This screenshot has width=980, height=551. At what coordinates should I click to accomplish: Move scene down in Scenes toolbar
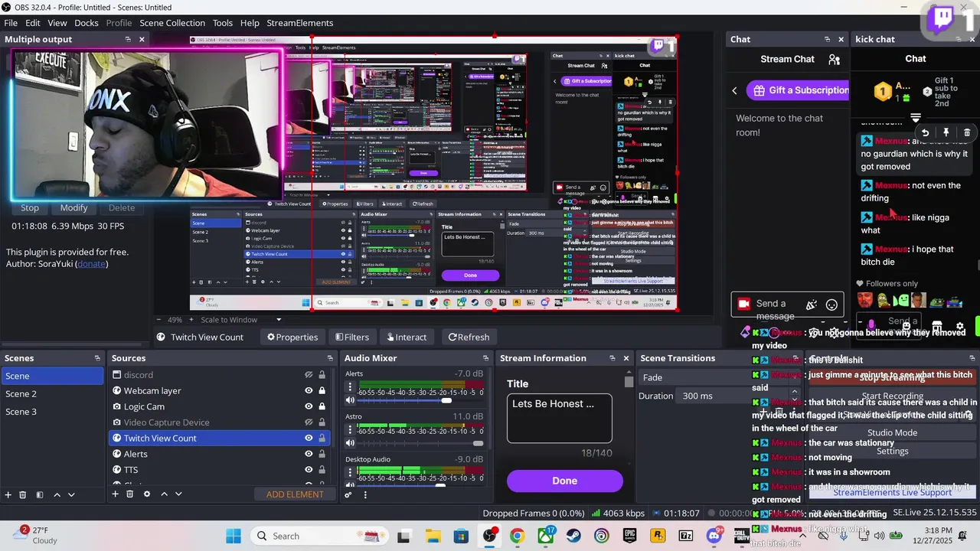(72, 494)
